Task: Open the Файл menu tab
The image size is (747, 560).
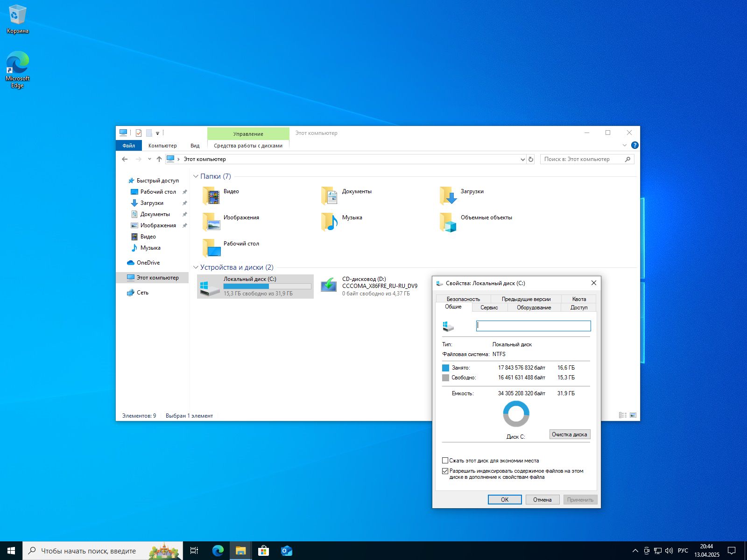Action: [x=128, y=146]
